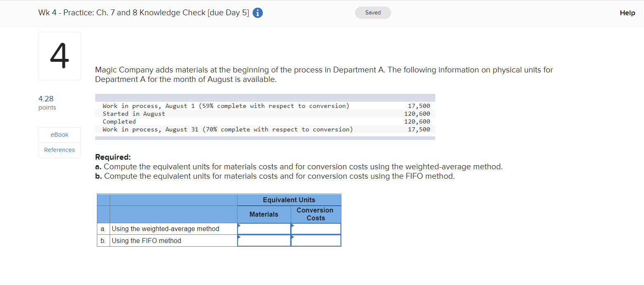644x285 pixels.
Task: Click the blue marker in the weighted-average Materials cell
Action: click(x=239, y=226)
